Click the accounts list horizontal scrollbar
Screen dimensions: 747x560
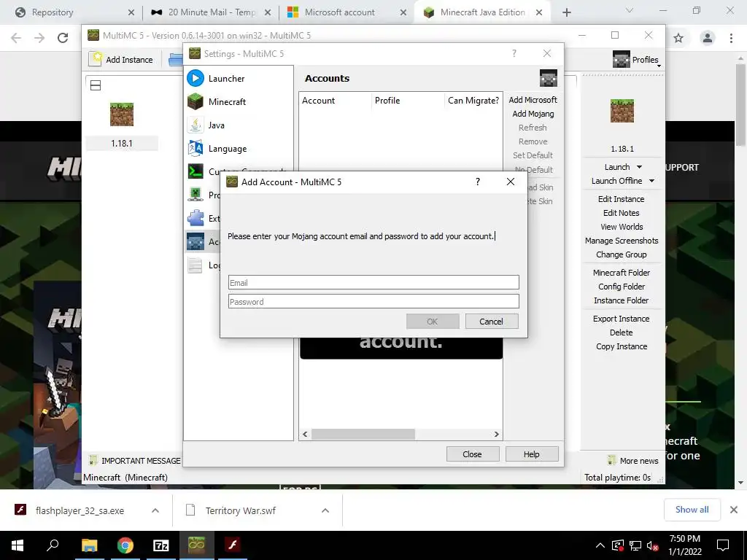tap(363, 435)
